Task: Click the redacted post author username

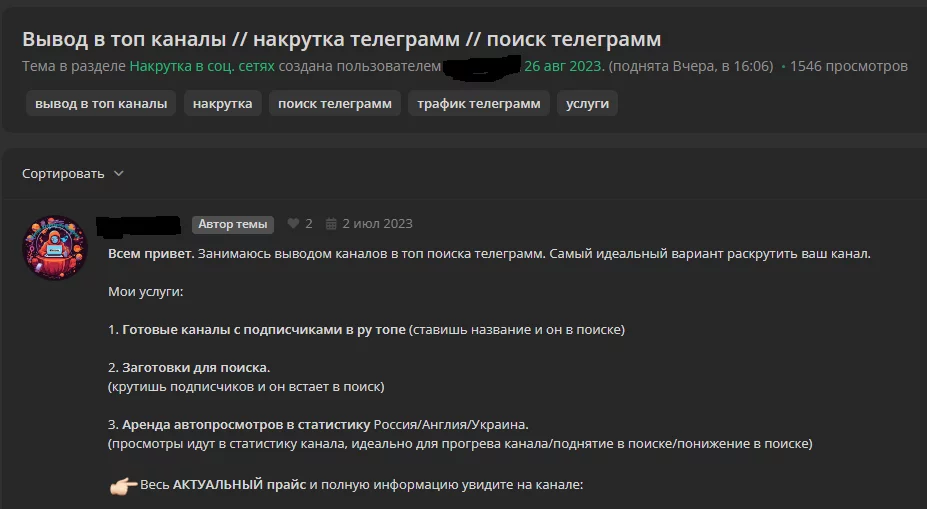Action: [138, 225]
